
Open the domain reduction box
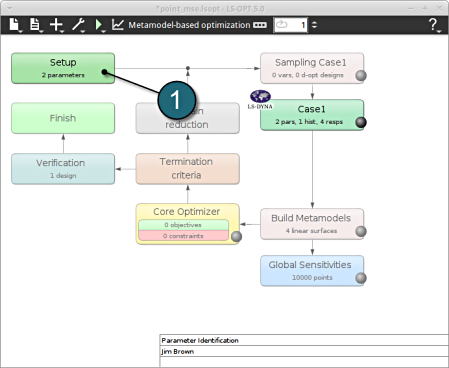(x=188, y=118)
